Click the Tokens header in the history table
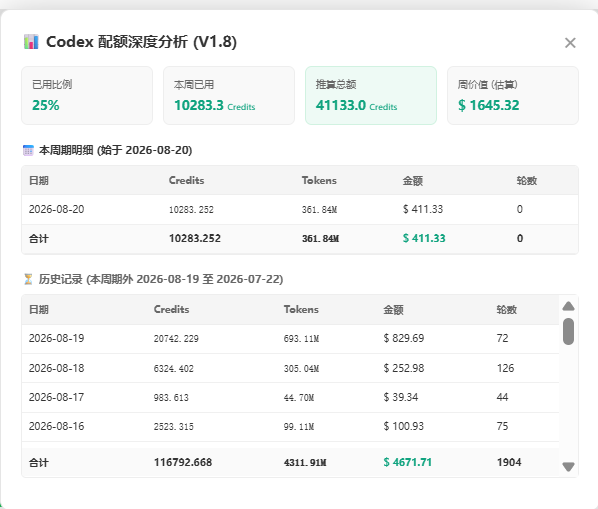The image size is (598, 509). click(x=301, y=309)
